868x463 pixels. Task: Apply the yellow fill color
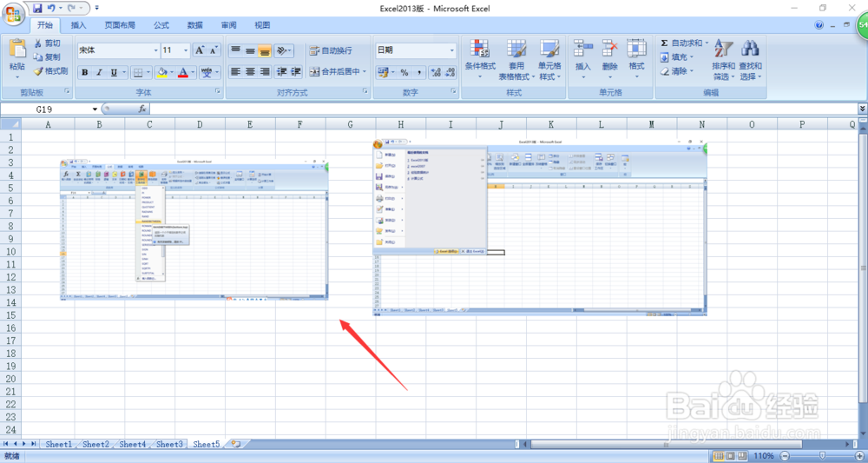point(161,73)
